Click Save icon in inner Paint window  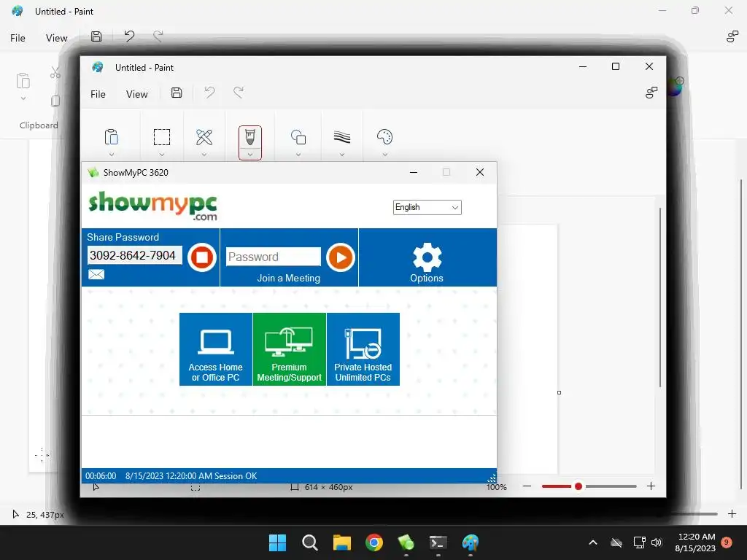coord(177,93)
